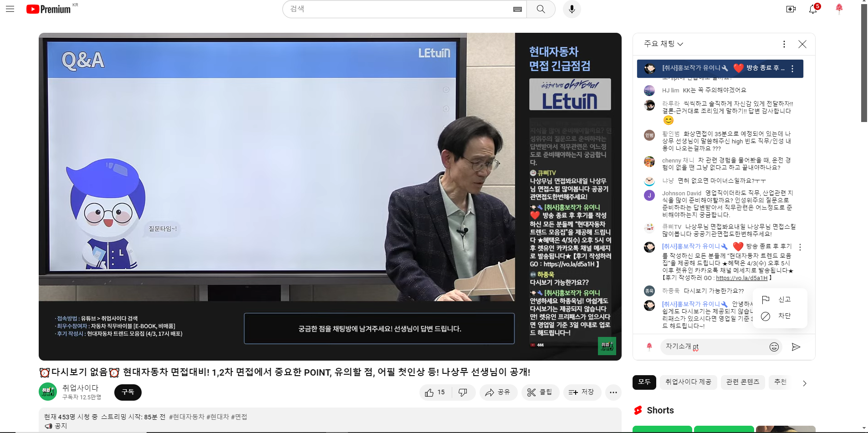Select the 모두 filter chip
868x433 pixels.
click(x=644, y=382)
